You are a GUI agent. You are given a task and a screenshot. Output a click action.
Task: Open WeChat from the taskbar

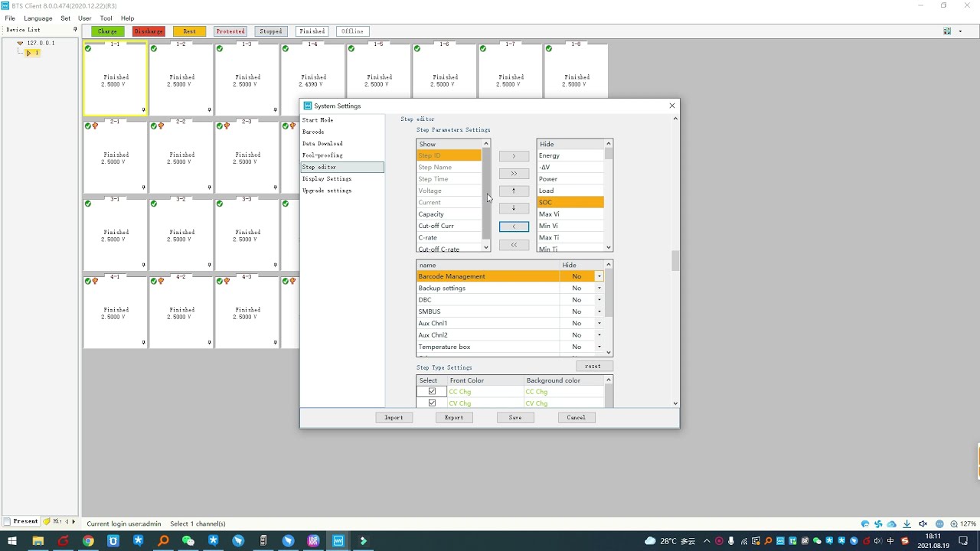coord(188,541)
